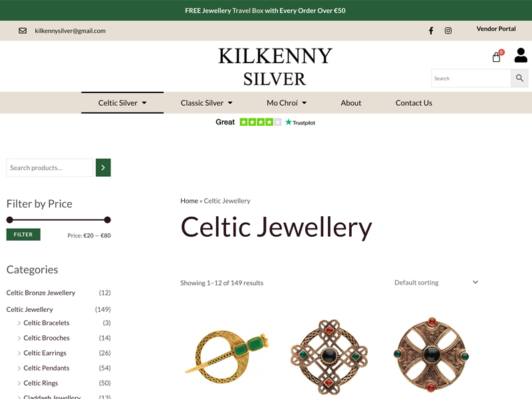Expand the Mo Chroí menu

tap(287, 103)
